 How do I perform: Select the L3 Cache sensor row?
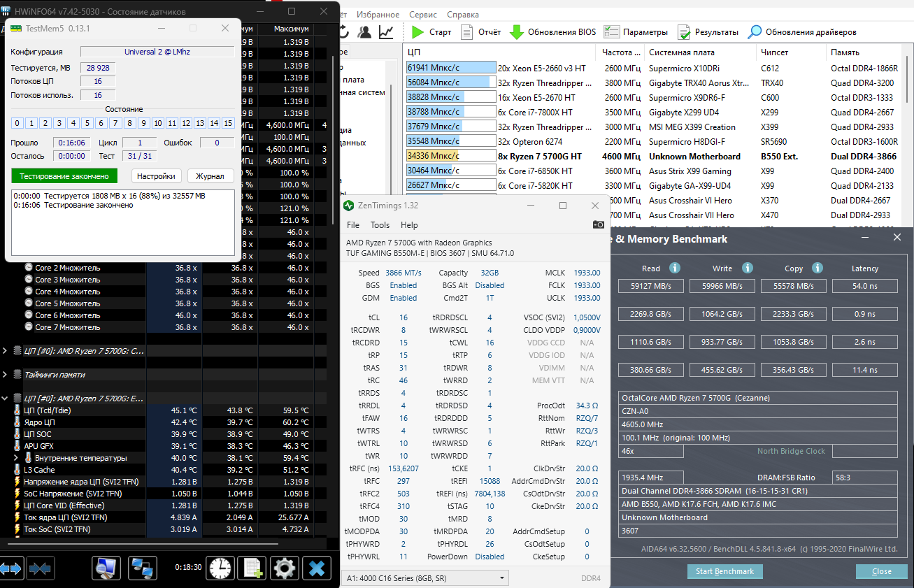click(x=165, y=470)
